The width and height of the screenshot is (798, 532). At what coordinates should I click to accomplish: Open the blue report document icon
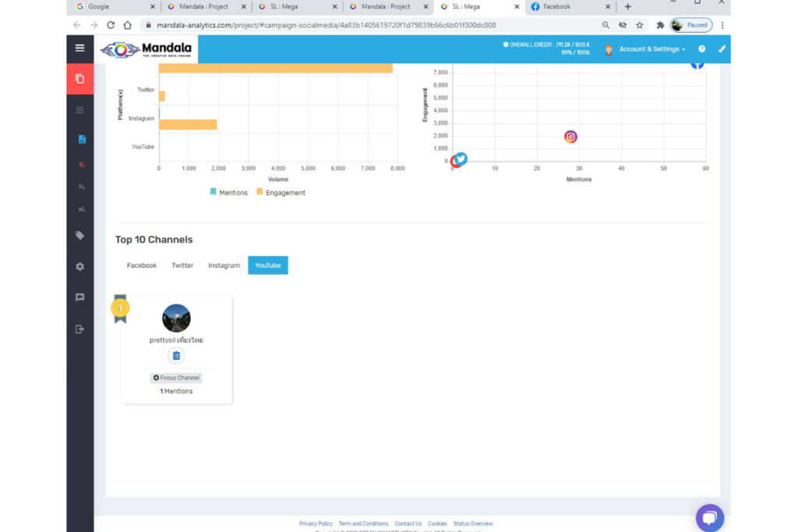click(81, 139)
